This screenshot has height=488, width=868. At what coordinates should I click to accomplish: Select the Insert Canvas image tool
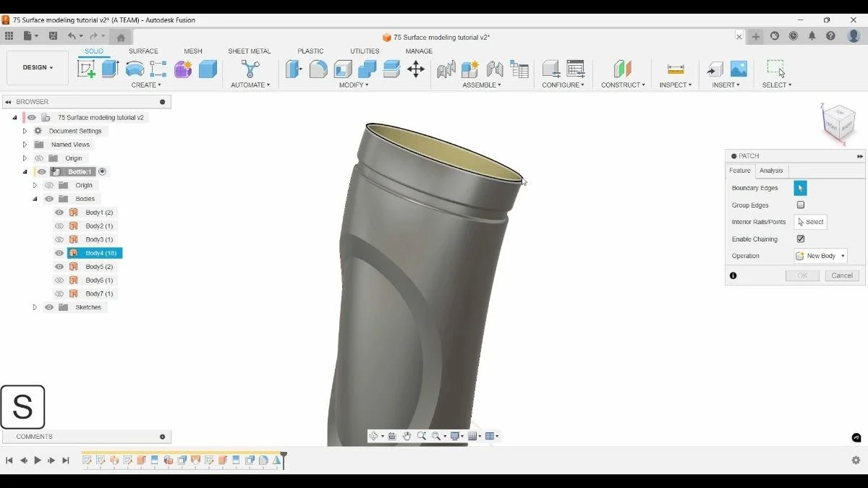pyautogui.click(x=739, y=69)
